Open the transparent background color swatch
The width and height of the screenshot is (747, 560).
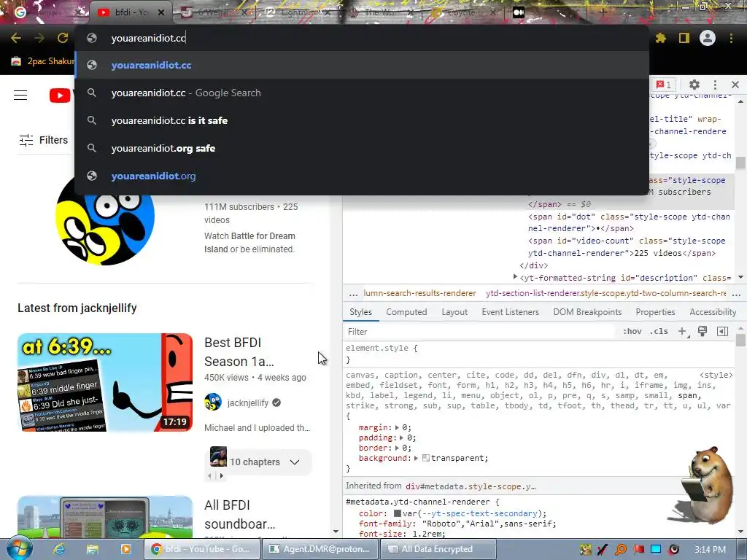[x=426, y=458]
